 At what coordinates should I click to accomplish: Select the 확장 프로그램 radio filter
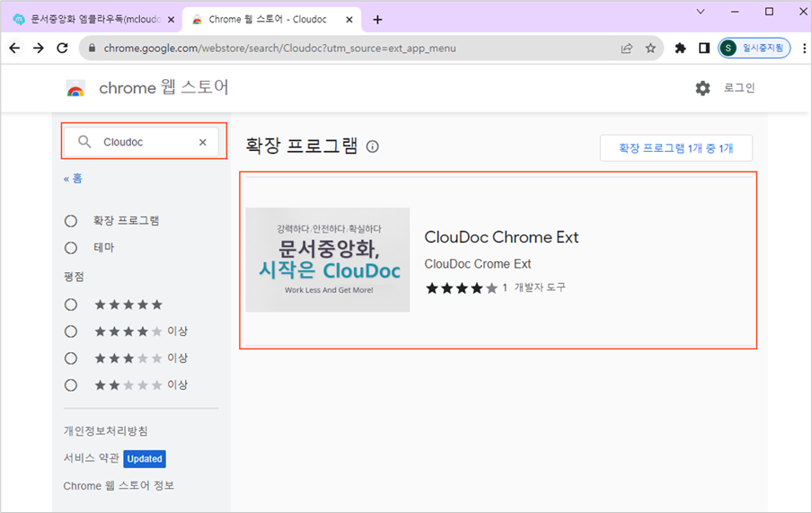click(71, 221)
